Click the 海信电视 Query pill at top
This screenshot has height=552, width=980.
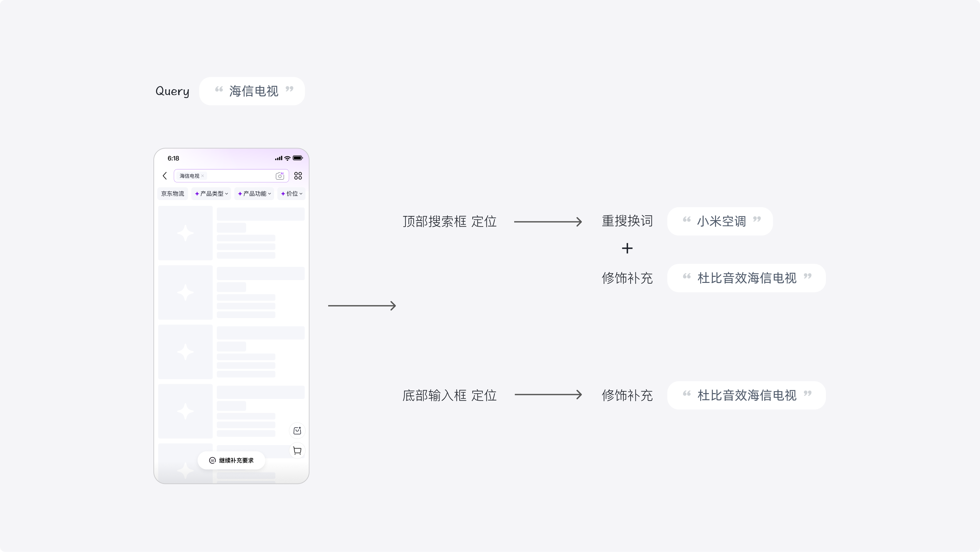click(252, 91)
